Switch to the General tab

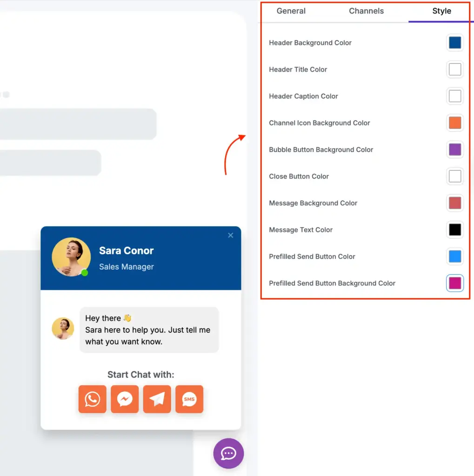[291, 11]
